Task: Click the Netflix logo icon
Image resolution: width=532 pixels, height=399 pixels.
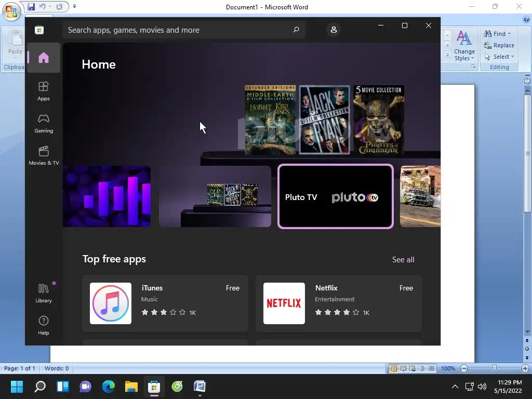Action: coord(284,303)
